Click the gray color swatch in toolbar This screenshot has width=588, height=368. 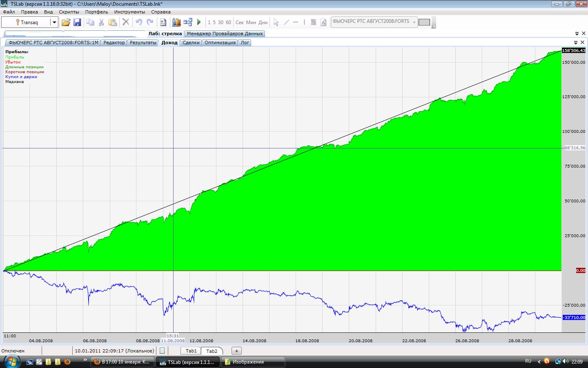424,22
